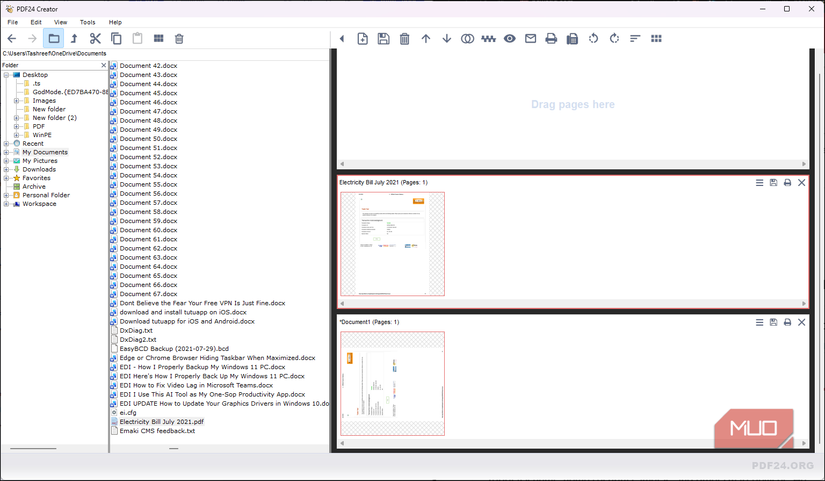Select Emaki CMS feedback.txt file
This screenshot has width=825, height=481.
tap(157, 430)
